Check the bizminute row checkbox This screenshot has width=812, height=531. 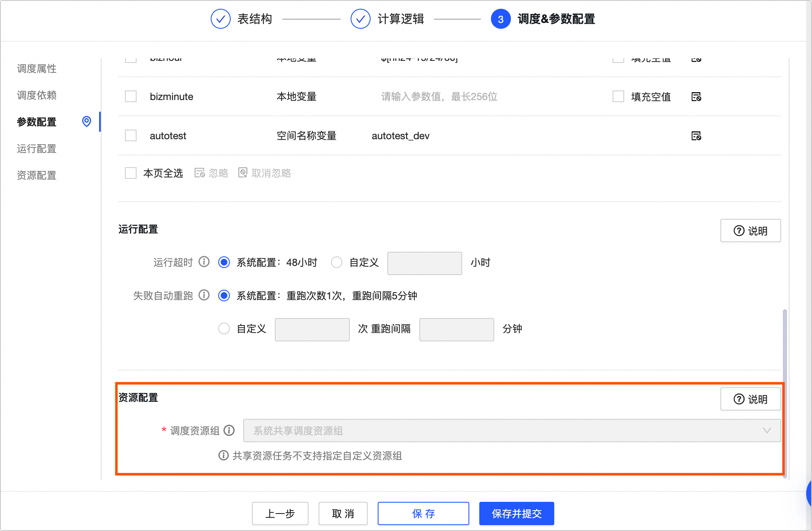coord(131,97)
